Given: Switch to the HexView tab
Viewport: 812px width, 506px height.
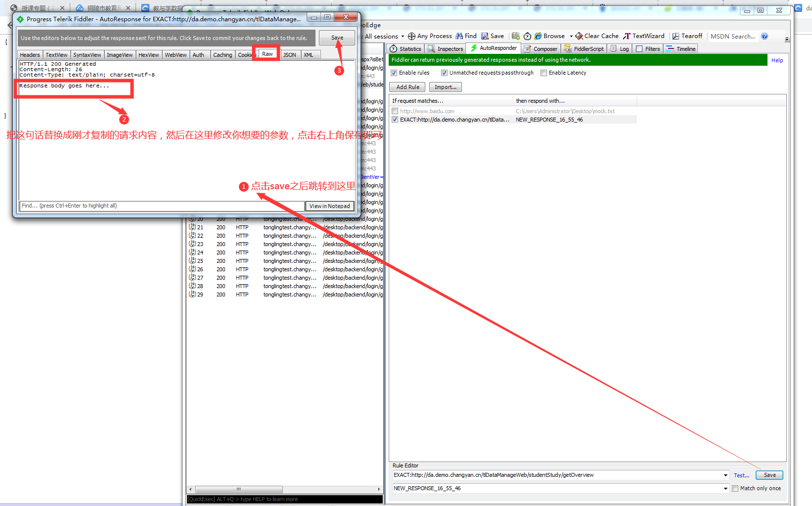Looking at the screenshot, I should [x=148, y=55].
